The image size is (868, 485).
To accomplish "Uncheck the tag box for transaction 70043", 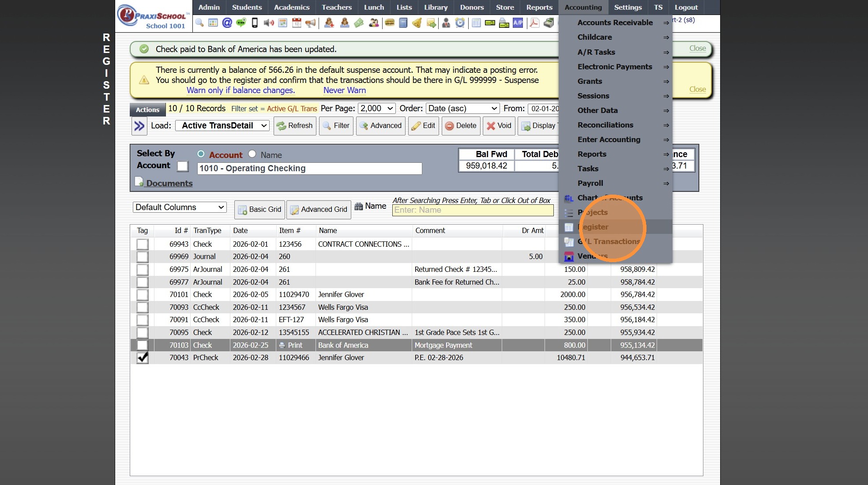I will click(x=142, y=357).
